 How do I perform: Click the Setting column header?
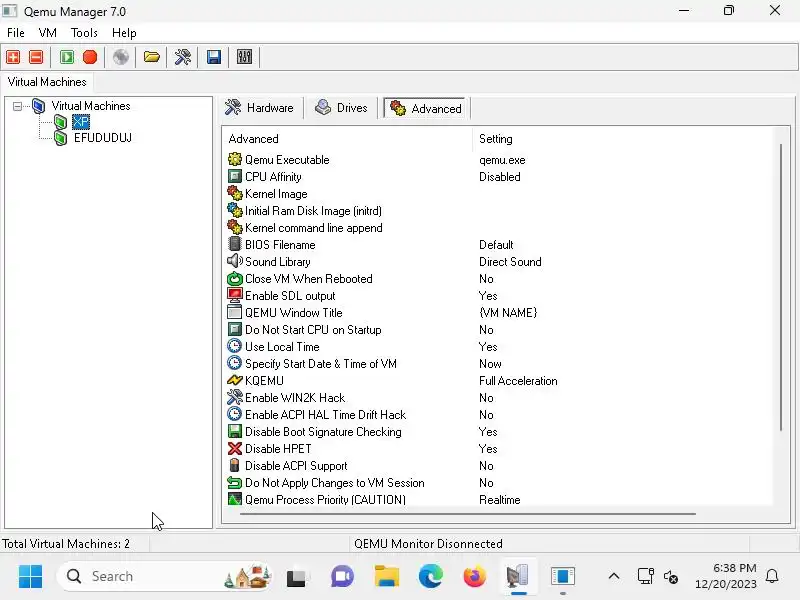click(622, 139)
